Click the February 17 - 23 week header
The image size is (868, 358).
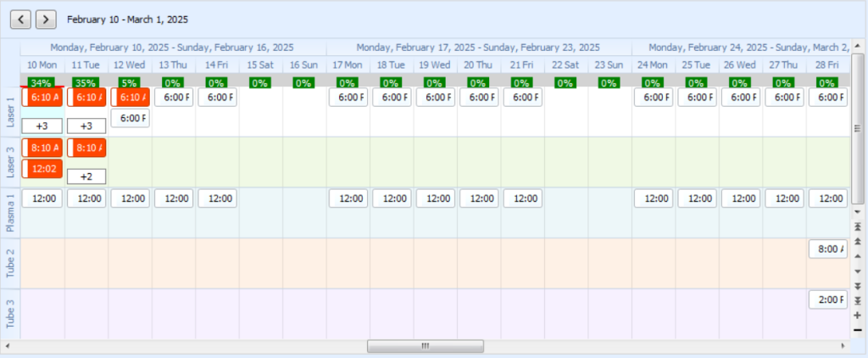click(x=478, y=48)
